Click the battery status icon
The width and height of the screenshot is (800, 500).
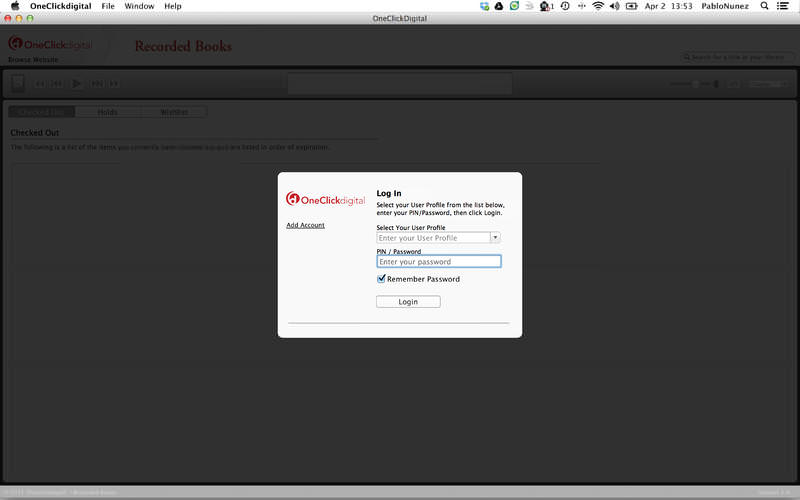(632, 6)
